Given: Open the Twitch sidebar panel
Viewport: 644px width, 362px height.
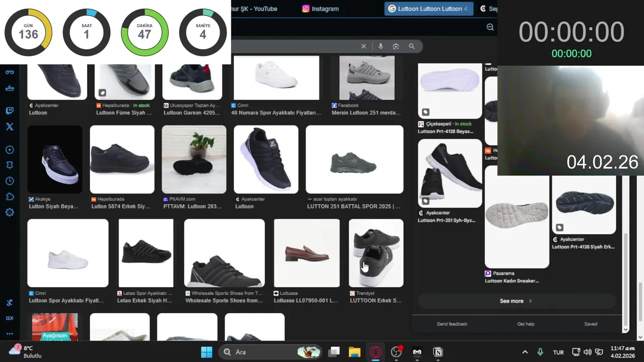Looking at the screenshot, I should point(10,111).
